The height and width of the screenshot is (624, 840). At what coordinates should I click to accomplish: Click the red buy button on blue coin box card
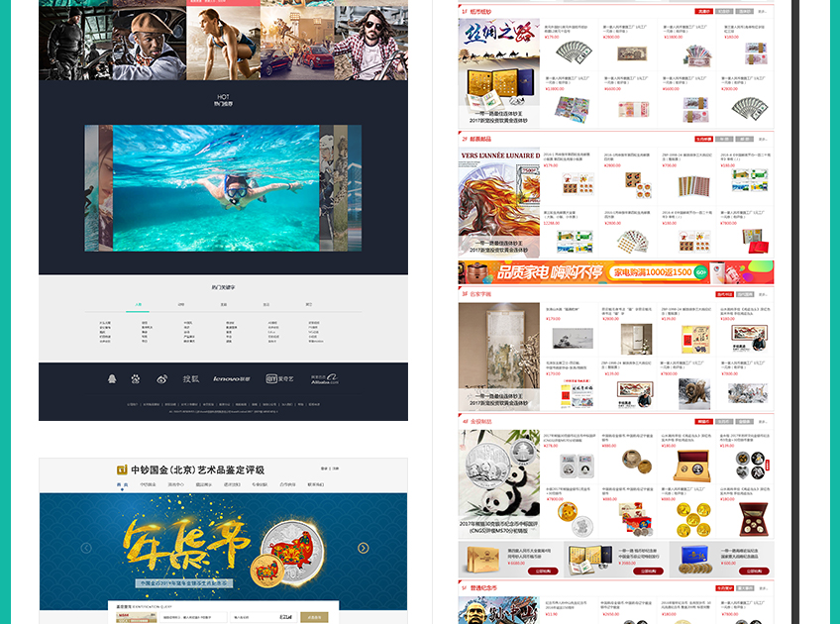(x=755, y=571)
